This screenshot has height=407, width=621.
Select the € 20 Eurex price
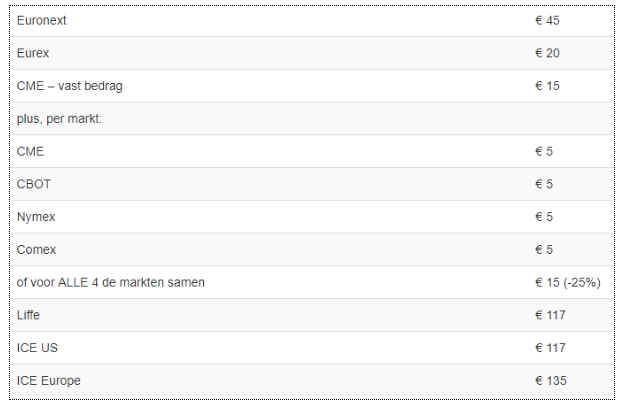pyautogui.click(x=547, y=53)
